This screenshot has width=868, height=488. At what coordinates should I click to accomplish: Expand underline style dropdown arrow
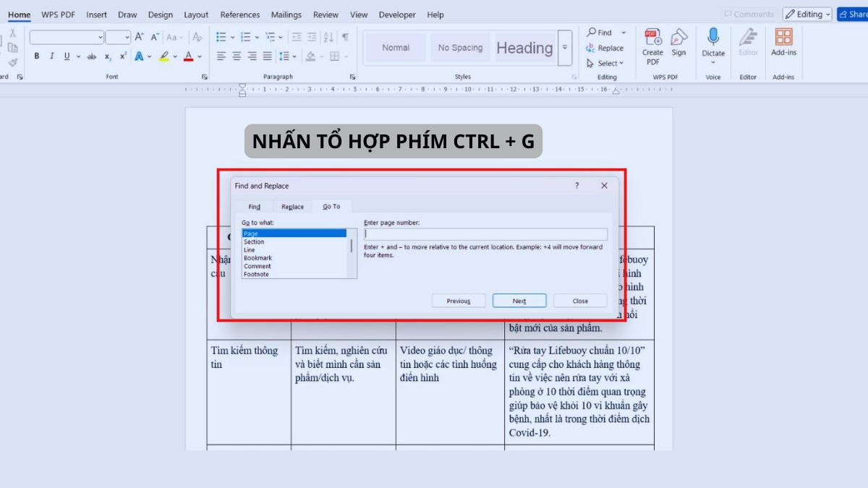(77, 56)
